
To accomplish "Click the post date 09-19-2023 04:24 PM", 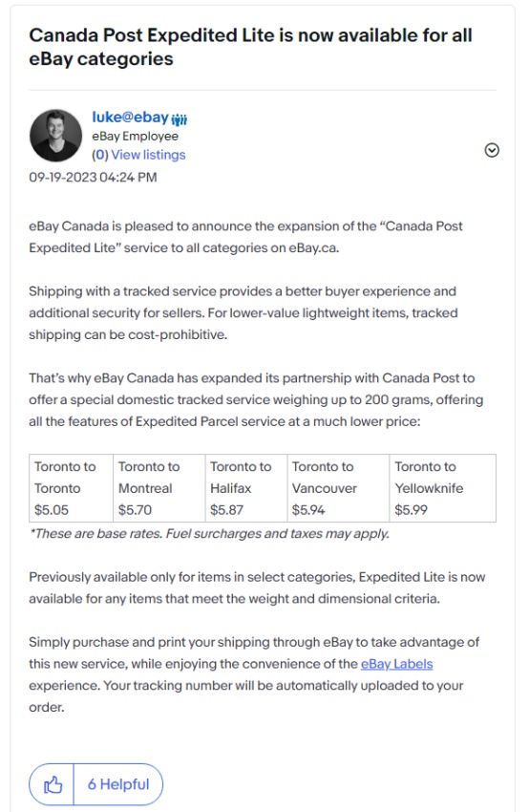I will [93, 178].
